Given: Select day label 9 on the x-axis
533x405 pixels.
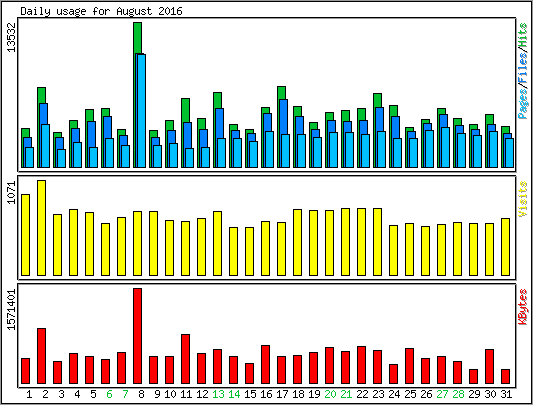Looking at the screenshot, I should pyautogui.click(x=157, y=394).
